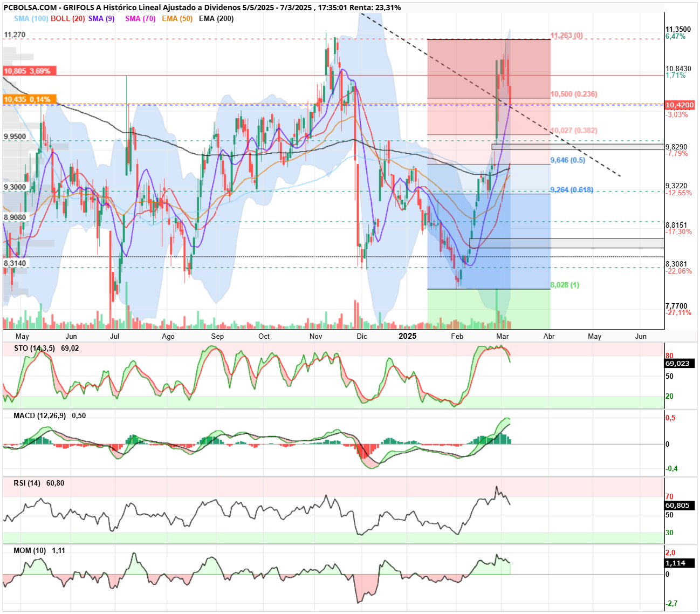Click the Fibonacci label 8,028 (1)
This screenshot has width=700, height=614.
pyautogui.click(x=565, y=285)
